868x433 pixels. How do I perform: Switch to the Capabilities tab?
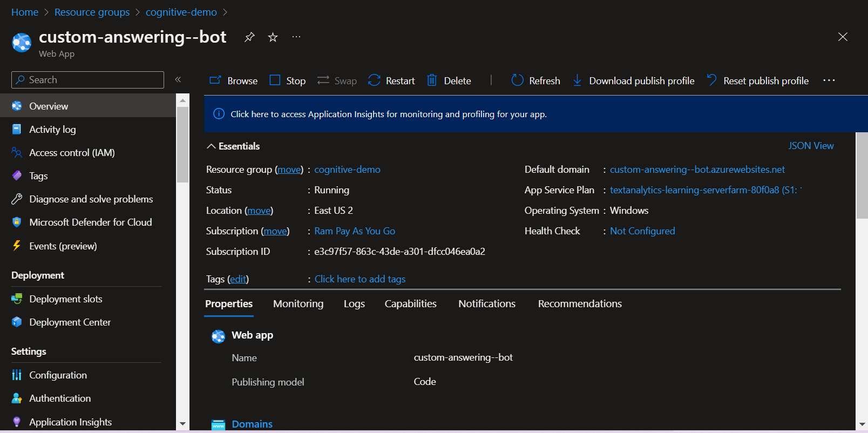coord(411,304)
